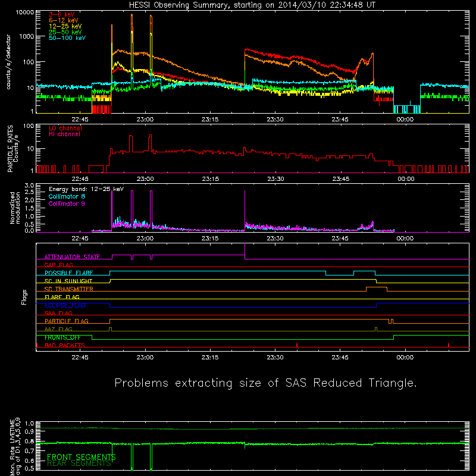Select the Collimator 9 legend label
This screenshot has height=476, width=476.
(x=67, y=203)
